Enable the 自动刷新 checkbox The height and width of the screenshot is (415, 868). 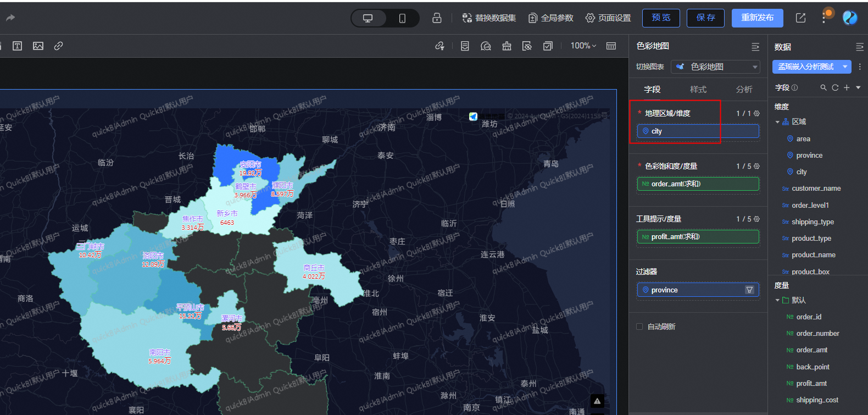click(x=639, y=327)
